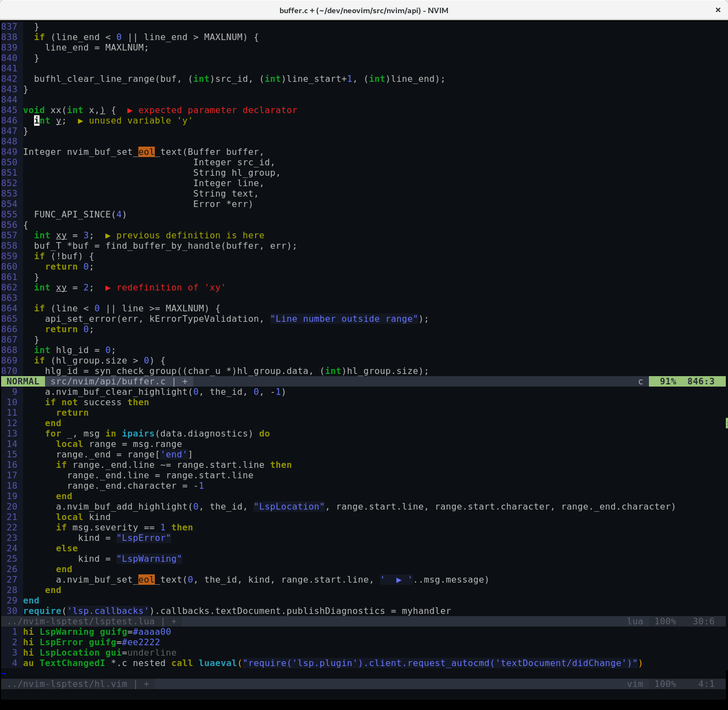Click the 91% position indicator
This screenshot has width=728, height=710.
pos(668,382)
